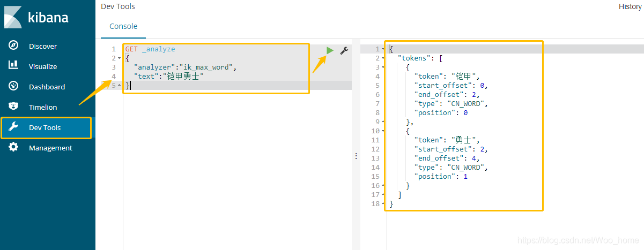Open request options wrench icon
Viewport: 644px width, 250px height.
[344, 50]
